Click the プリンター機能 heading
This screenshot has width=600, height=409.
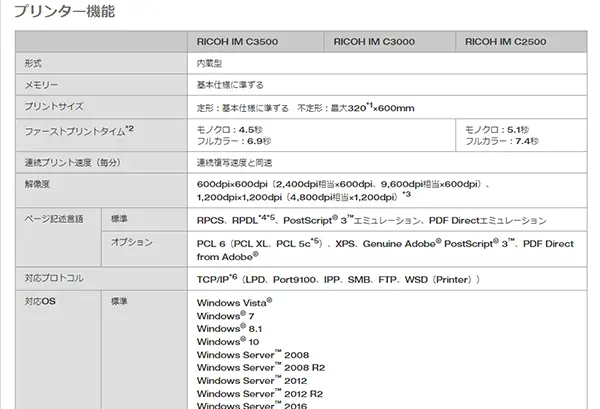64,11
